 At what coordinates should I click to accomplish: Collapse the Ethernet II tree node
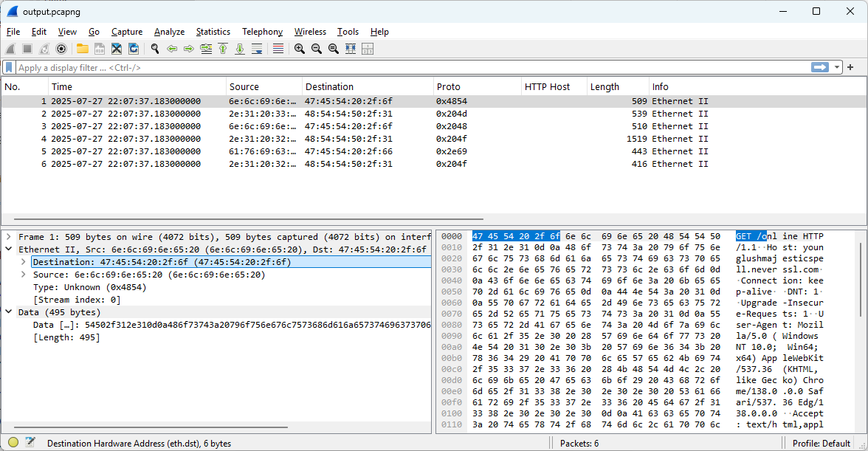pyautogui.click(x=9, y=249)
